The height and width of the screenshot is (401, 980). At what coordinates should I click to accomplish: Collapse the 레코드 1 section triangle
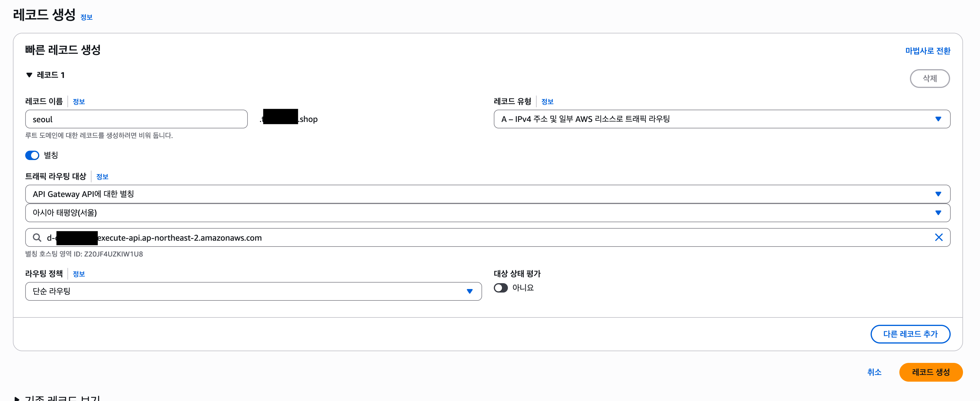[29, 75]
